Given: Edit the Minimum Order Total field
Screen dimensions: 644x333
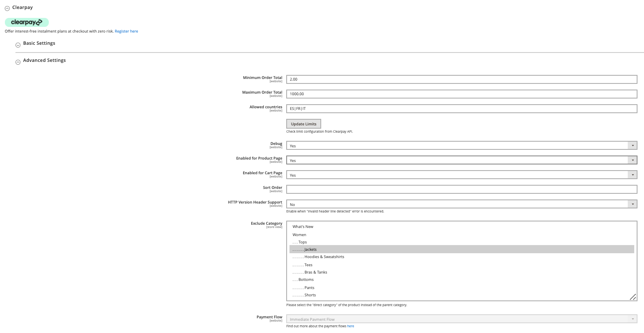Looking at the screenshot, I should click(x=461, y=79).
